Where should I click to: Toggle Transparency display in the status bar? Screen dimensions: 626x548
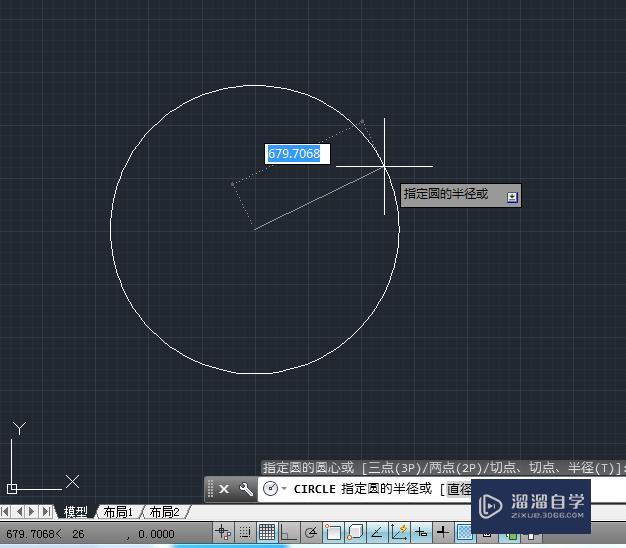(464, 532)
